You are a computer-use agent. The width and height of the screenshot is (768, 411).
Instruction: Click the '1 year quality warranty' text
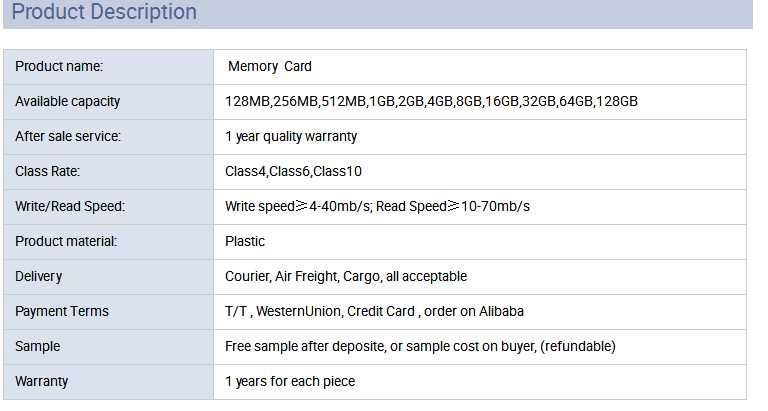[x=291, y=137]
